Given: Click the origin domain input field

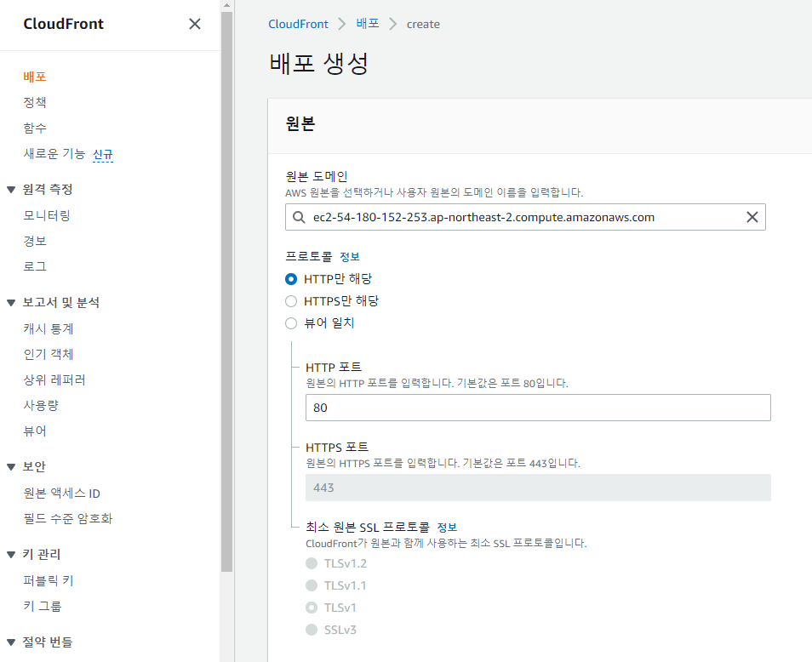Looking at the screenshot, I should [525, 217].
